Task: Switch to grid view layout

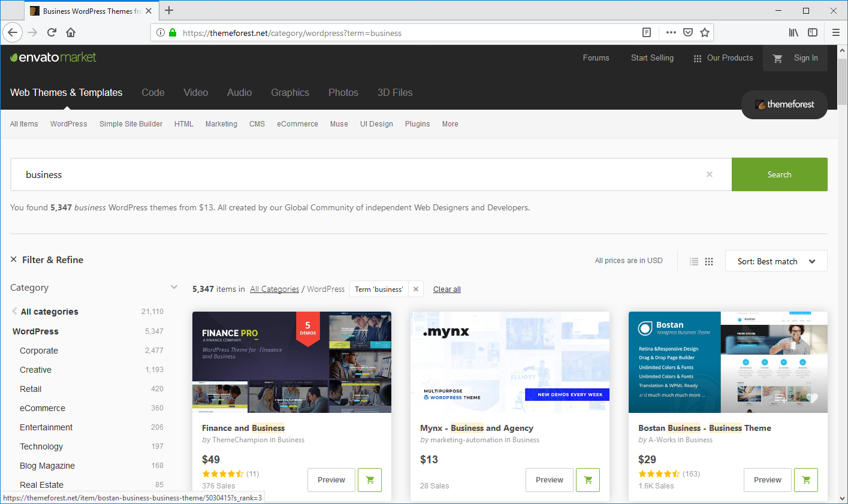Action: click(709, 261)
